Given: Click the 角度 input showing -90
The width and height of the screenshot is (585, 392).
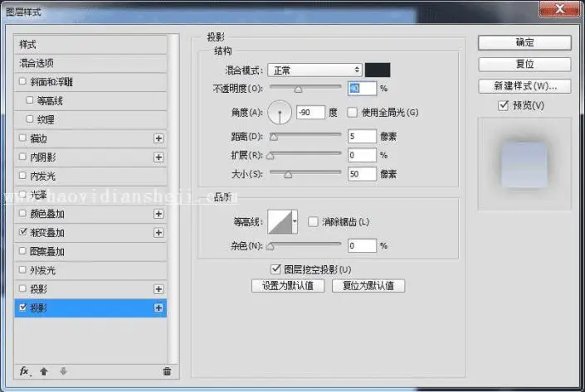Looking at the screenshot, I should tap(311, 112).
